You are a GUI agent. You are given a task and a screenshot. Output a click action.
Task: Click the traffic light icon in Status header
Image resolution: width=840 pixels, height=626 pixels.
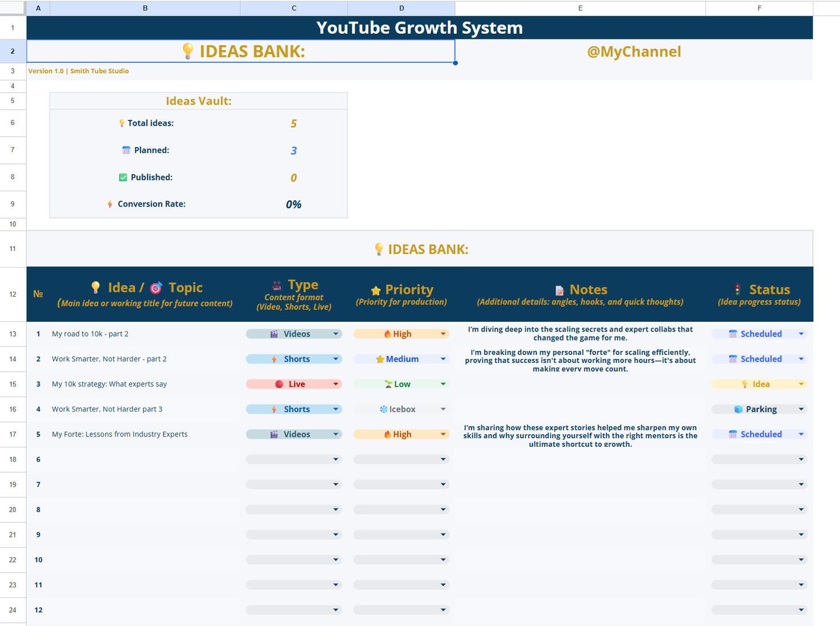[x=737, y=290]
